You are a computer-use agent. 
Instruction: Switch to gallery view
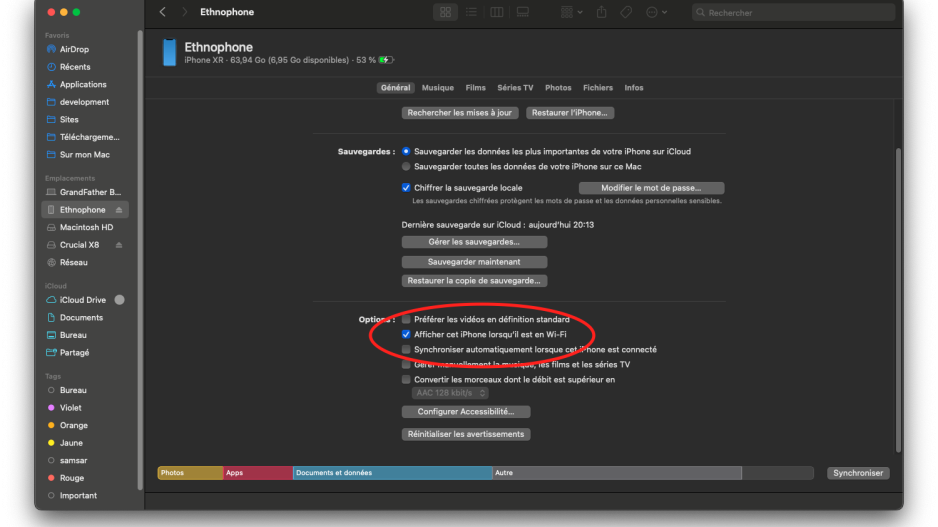pyautogui.click(x=523, y=13)
